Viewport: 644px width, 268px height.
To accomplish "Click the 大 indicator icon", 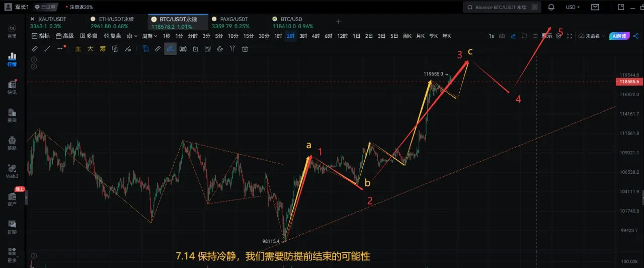I will click(91, 49).
